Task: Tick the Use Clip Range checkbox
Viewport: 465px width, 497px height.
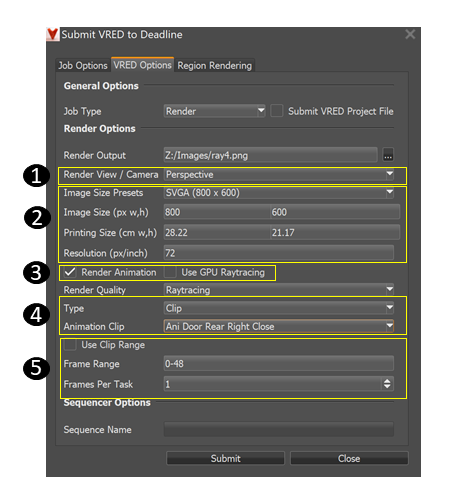Action: 70,345
